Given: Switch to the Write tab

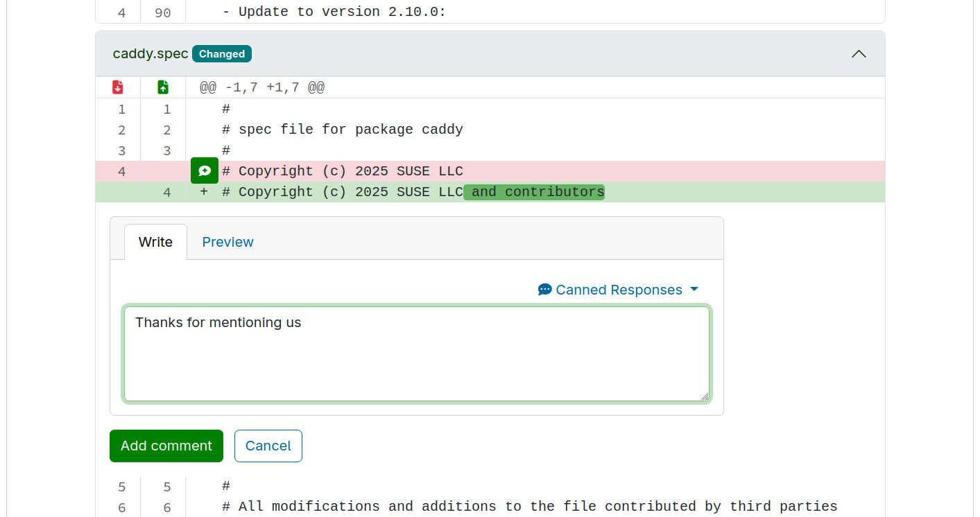Looking at the screenshot, I should (155, 242).
